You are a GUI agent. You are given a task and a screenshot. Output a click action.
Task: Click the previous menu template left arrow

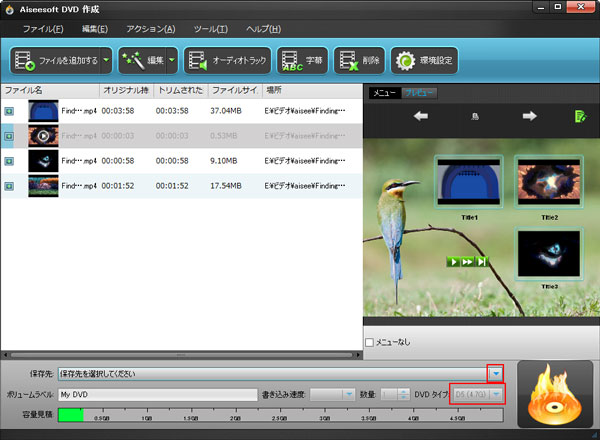(x=421, y=116)
